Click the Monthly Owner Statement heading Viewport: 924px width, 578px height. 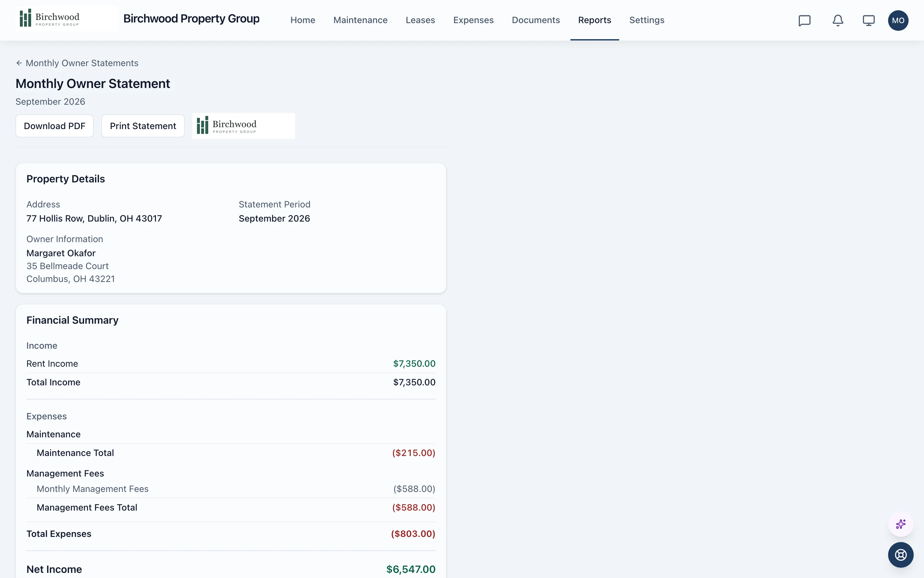pyautogui.click(x=93, y=84)
